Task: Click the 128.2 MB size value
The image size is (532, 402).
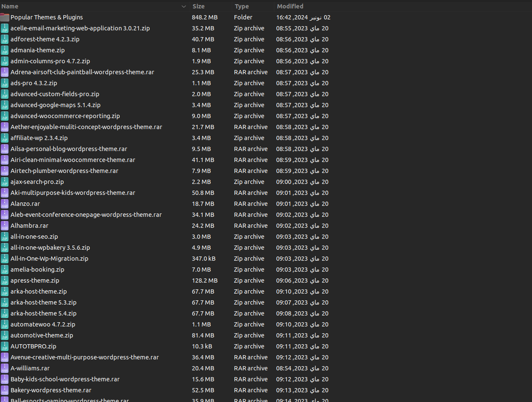Action: (x=205, y=281)
